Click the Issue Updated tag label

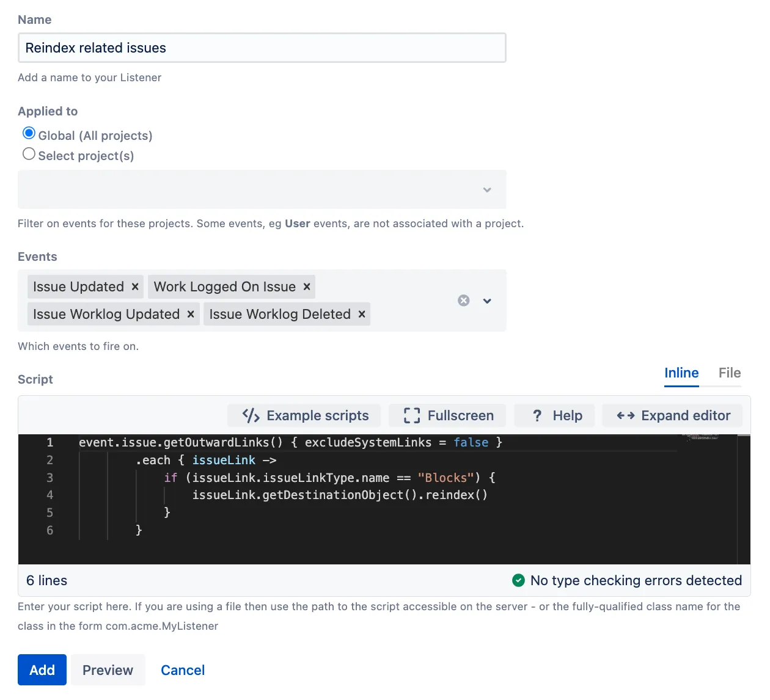[78, 287]
